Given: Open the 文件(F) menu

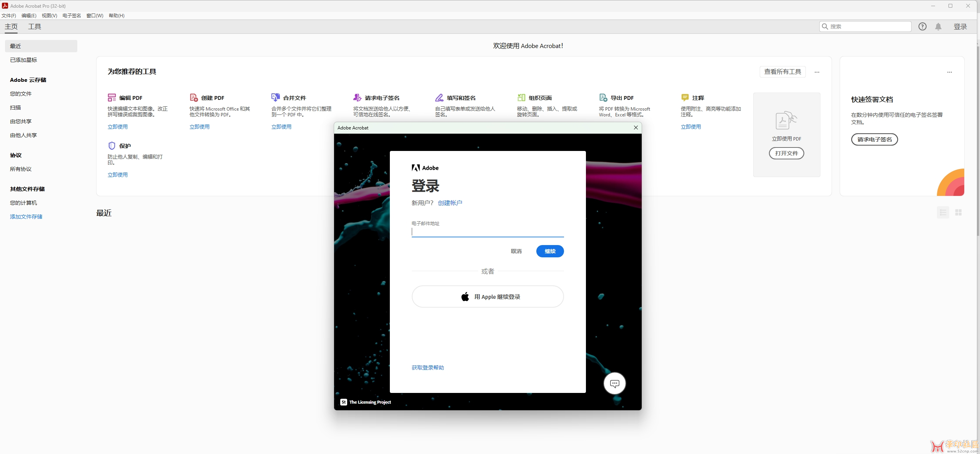Looking at the screenshot, I should 9,16.
